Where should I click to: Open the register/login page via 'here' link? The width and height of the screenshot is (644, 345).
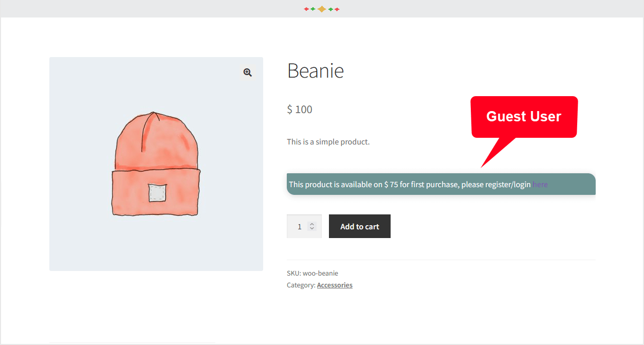pyautogui.click(x=540, y=184)
